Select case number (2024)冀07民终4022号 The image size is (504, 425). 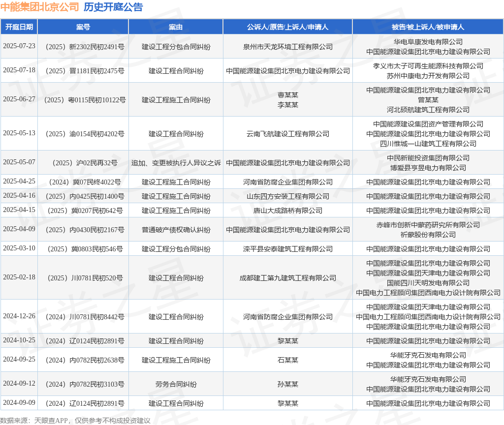tap(85, 182)
